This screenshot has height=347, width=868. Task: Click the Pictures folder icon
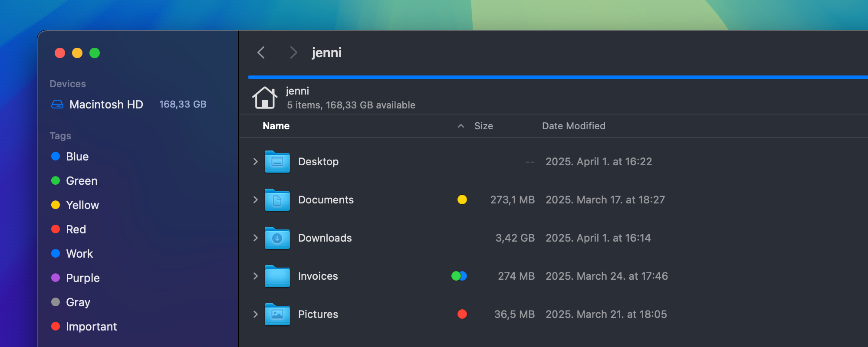pyautogui.click(x=277, y=314)
